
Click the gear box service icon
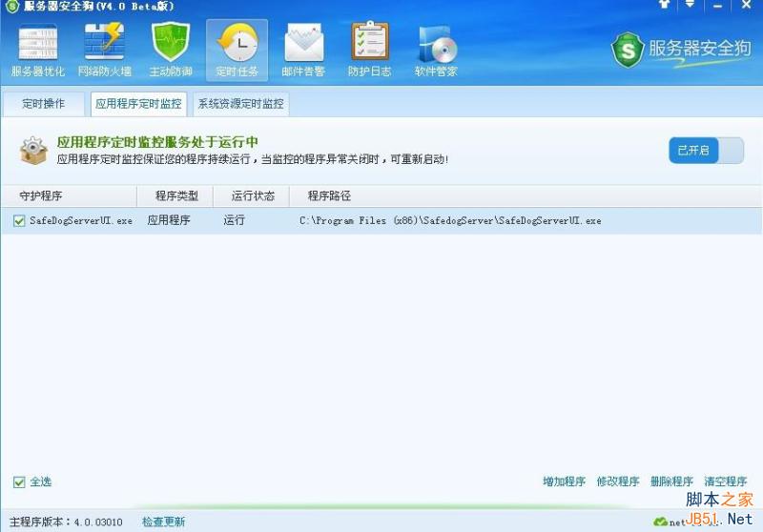[33, 151]
